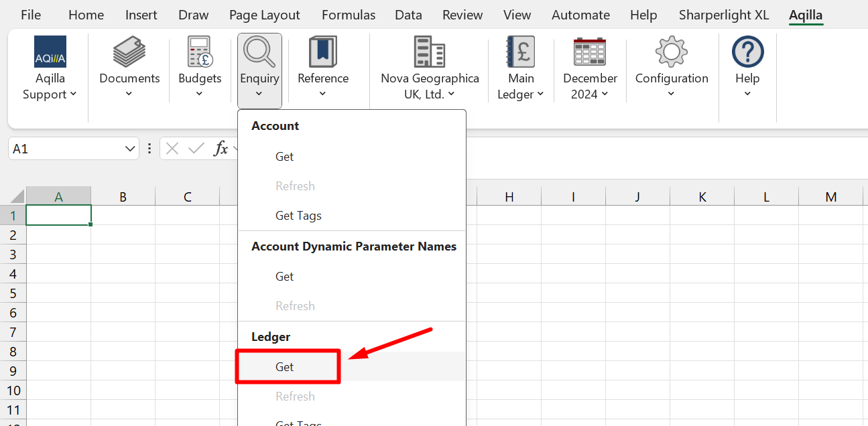Click the Help question mark icon
This screenshot has width=868, height=426.
747,52
